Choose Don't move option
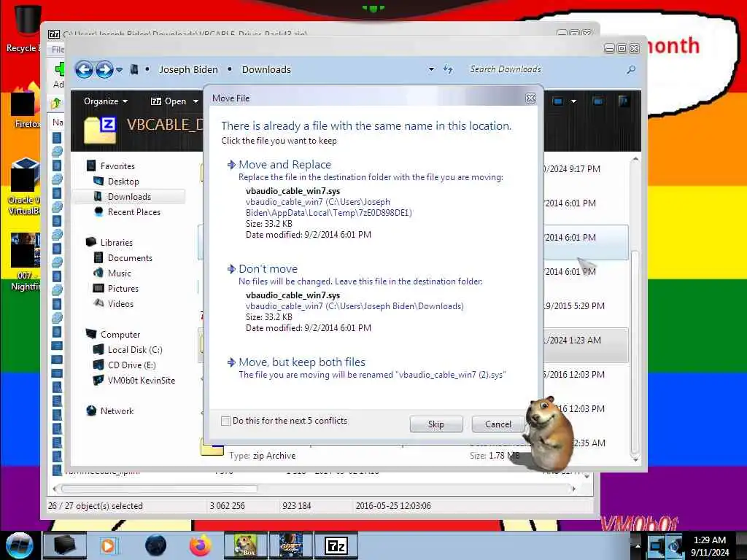 pyautogui.click(x=268, y=269)
